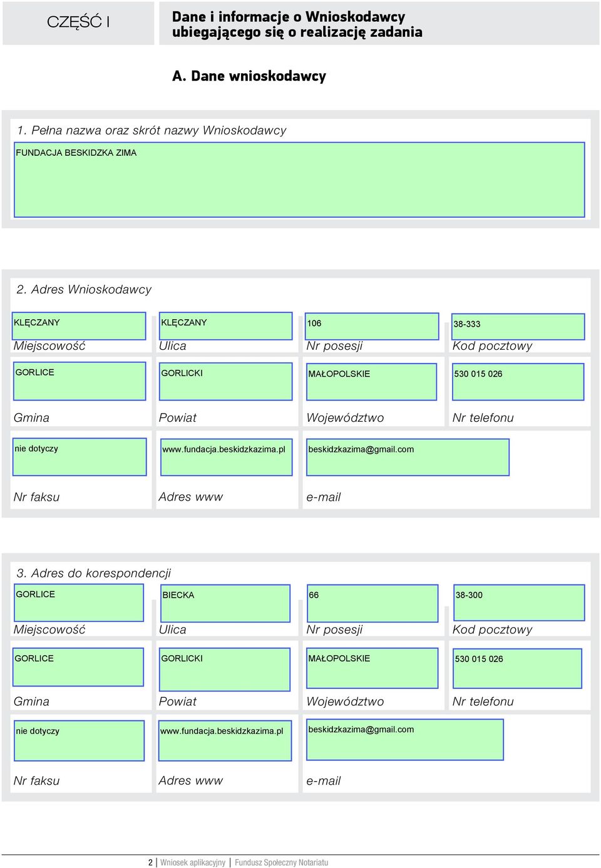Screen dimensions: 601x868
Task: Click the Ulica field containing KLĘCZANY
Action: (x=226, y=326)
